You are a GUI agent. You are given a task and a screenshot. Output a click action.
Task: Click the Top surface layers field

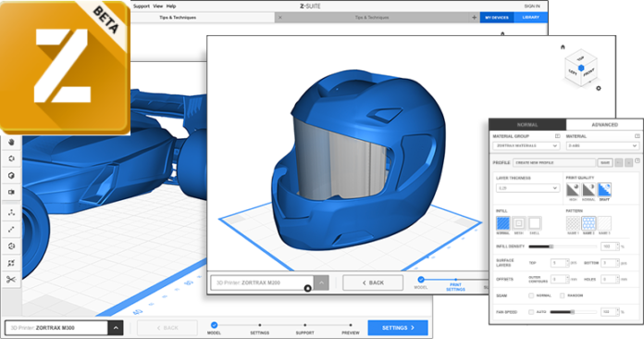click(560, 263)
